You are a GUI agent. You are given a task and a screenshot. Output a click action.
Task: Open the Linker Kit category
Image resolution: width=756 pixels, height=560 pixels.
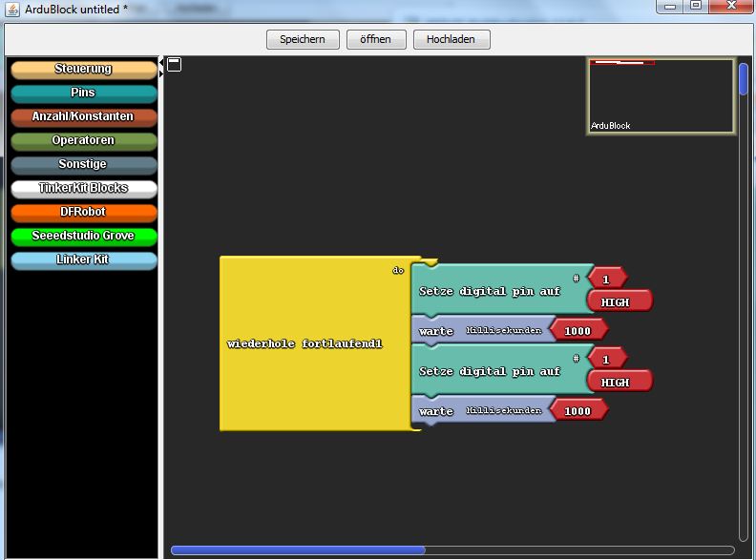[83, 260]
